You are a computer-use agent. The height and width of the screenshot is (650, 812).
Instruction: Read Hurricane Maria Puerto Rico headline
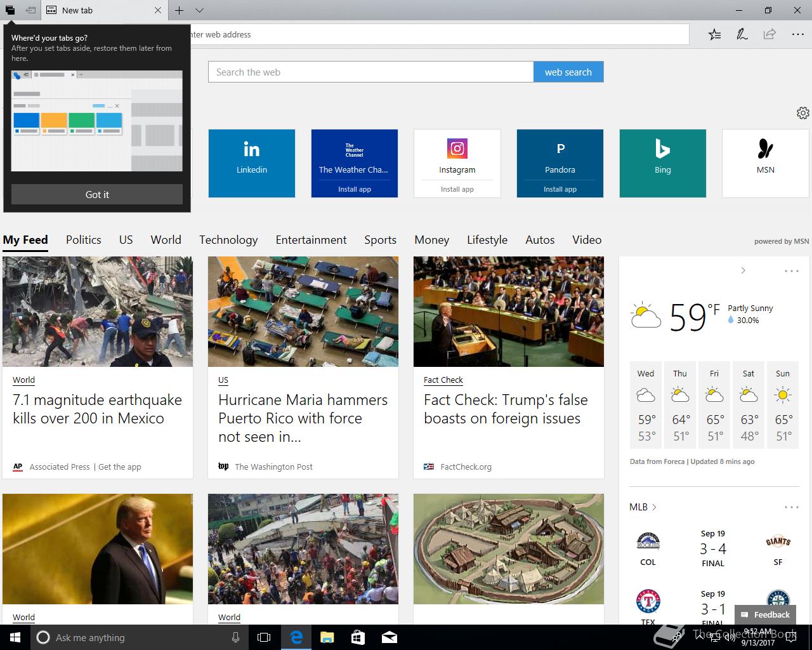tap(303, 418)
